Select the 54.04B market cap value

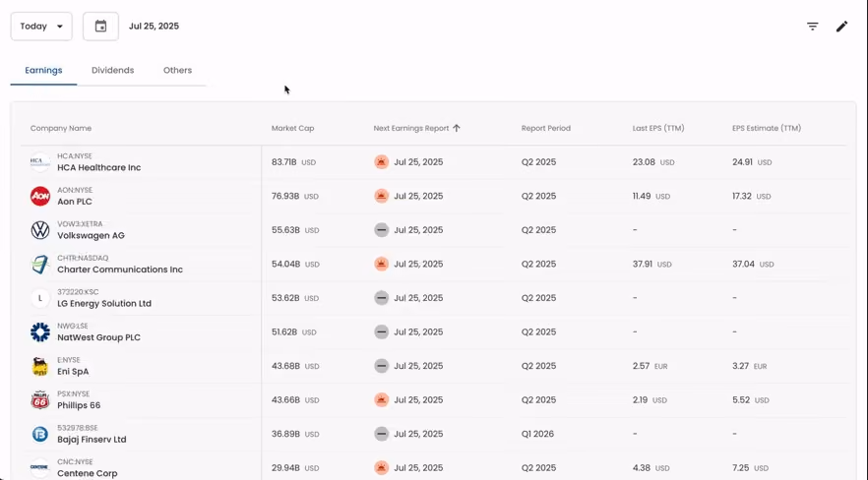(x=285, y=264)
